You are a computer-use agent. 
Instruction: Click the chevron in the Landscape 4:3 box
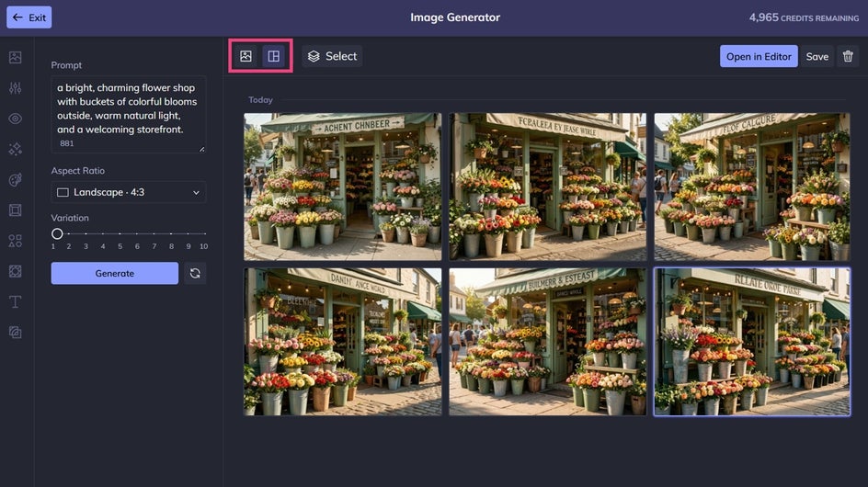click(x=196, y=193)
